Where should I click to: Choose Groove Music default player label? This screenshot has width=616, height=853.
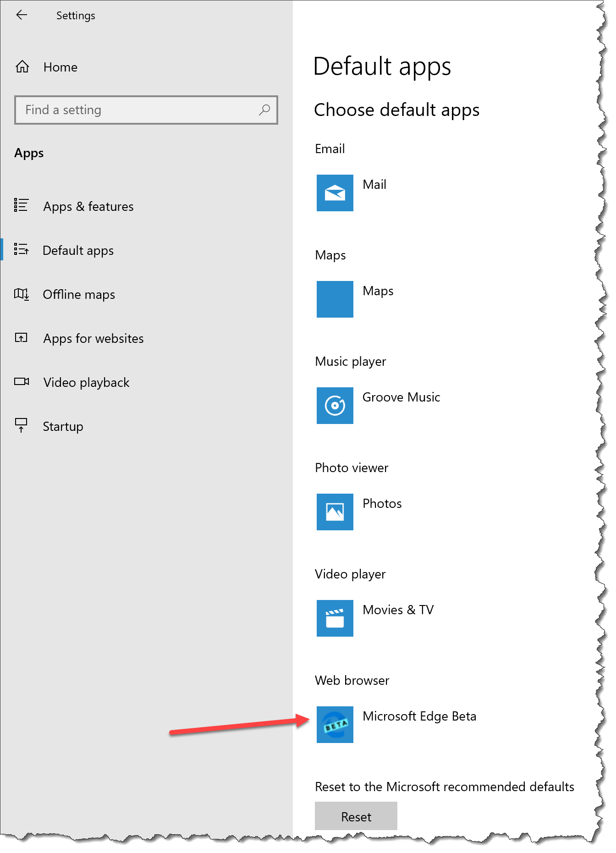tap(401, 397)
